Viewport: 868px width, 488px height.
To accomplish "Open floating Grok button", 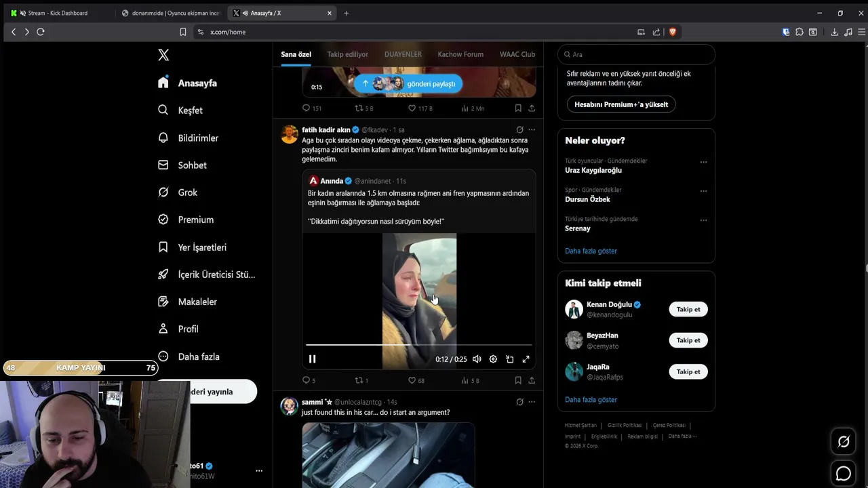I will point(844,442).
